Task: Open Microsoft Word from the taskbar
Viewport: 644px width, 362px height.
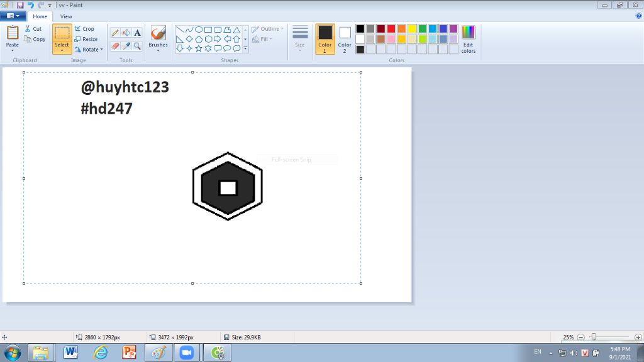Action: (x=70, y=353)
